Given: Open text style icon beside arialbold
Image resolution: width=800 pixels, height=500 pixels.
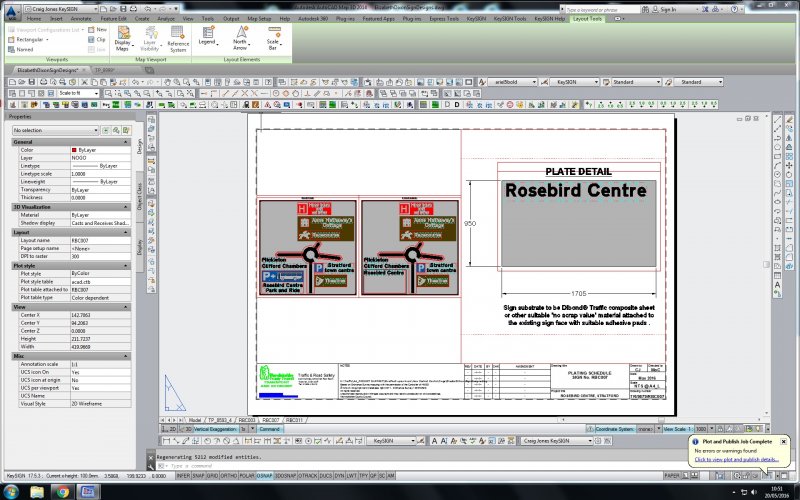Looking at the screenshot, I should pyautogui.click(x=481, y=82).
